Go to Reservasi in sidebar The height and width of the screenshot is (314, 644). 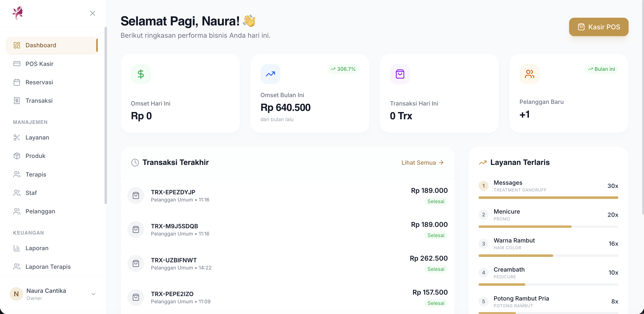39,82
